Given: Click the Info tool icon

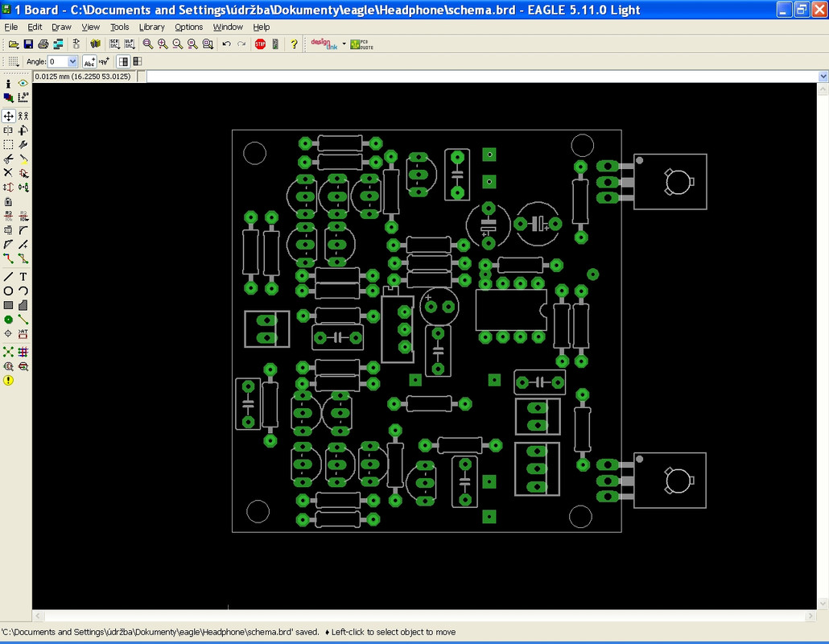Looking at the screenshot, I should coord(9,84).
